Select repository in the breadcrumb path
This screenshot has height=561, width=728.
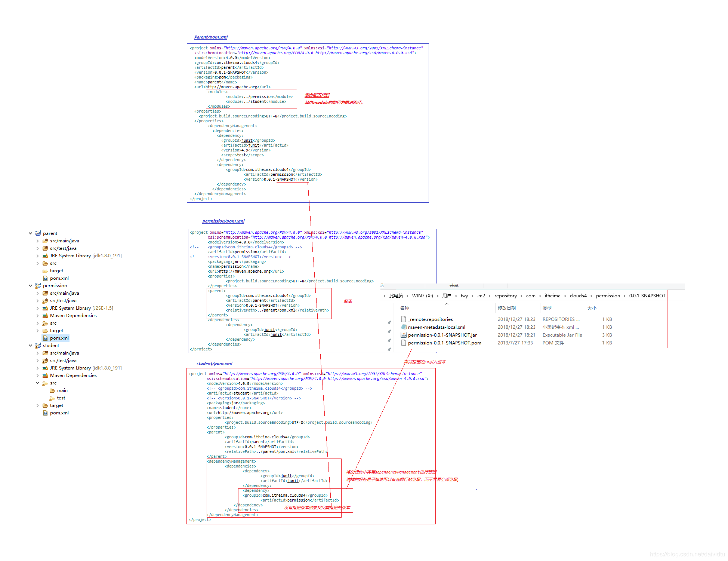pyautogui.click(x=505, y=296)
